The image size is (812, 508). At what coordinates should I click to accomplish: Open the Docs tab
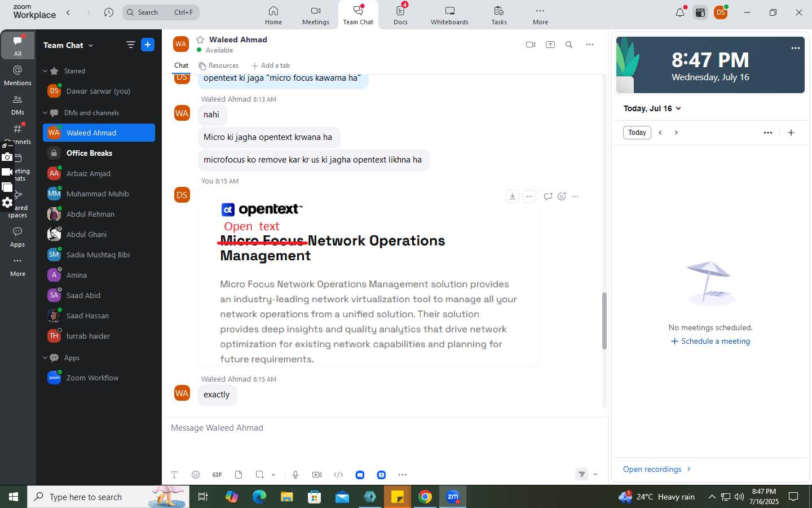pos(401,15)
